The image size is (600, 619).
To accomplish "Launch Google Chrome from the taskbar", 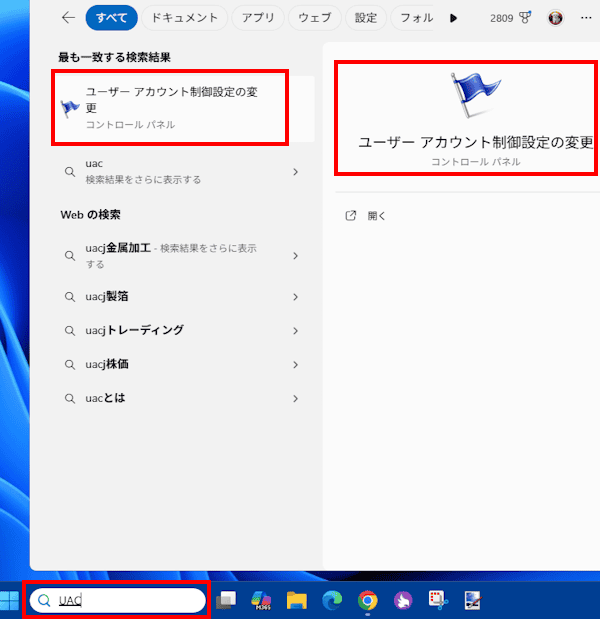I will click(368, 600).
